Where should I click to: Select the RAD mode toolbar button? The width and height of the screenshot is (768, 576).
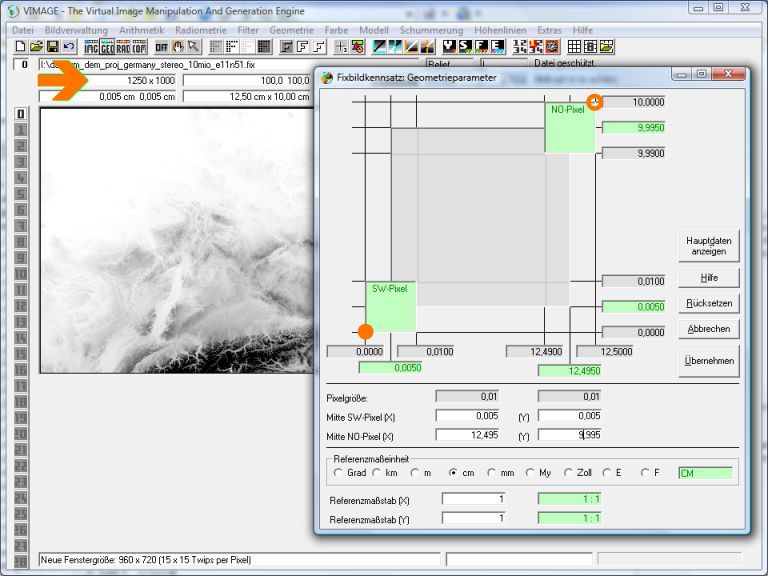(x=123, y=46)
